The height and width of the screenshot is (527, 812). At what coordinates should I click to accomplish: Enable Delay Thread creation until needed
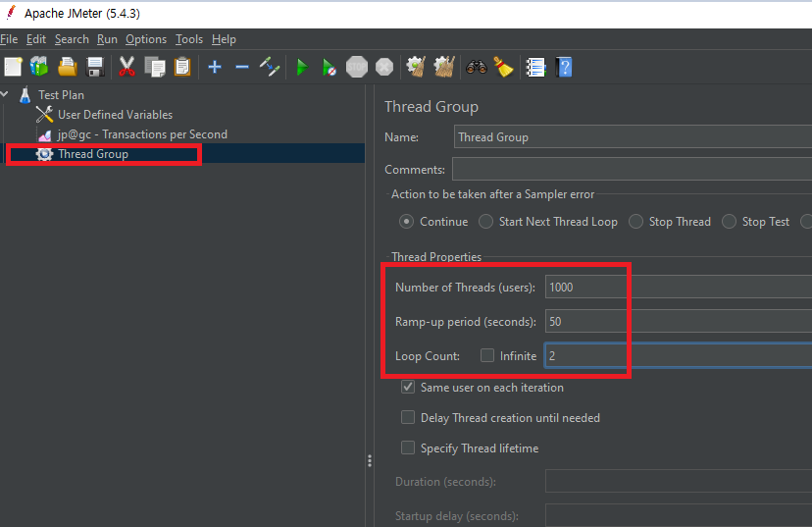coord(408,417)
